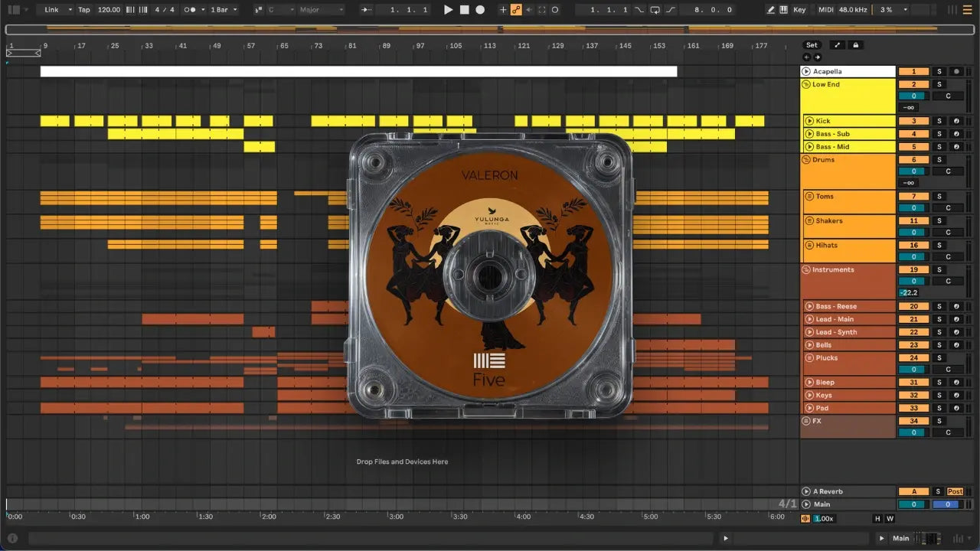
Task: Click the Hihats group fold icon
Action: pos(809,246)
